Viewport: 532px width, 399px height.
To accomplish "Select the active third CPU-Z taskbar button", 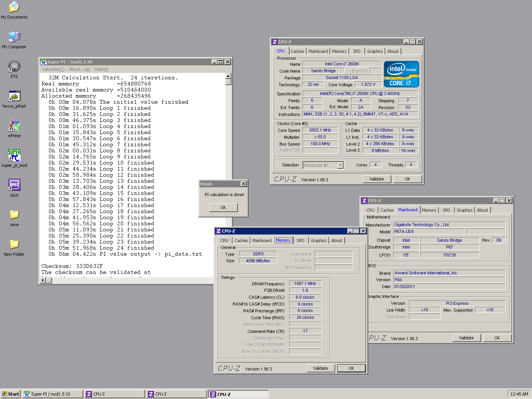I will [238, 394].
